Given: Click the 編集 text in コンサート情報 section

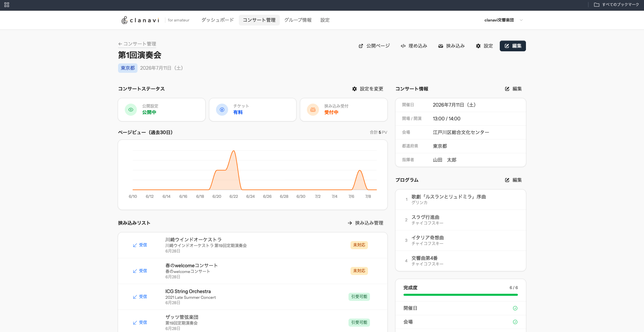Looking at the screenshot, I should point(517,89).
